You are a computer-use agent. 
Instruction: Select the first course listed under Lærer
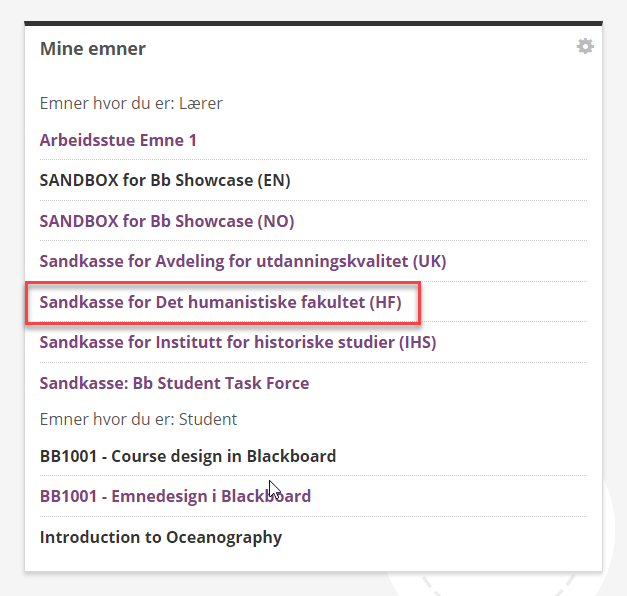pyautogui.click(x=118, y=140)
